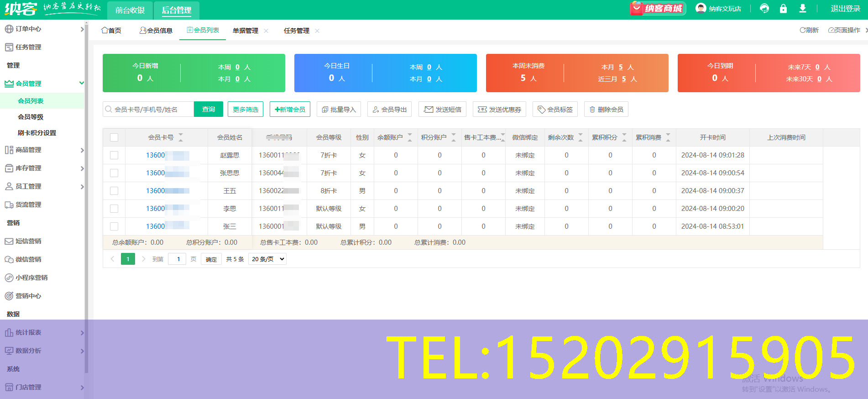Click the download icon in header

point(802,9)
